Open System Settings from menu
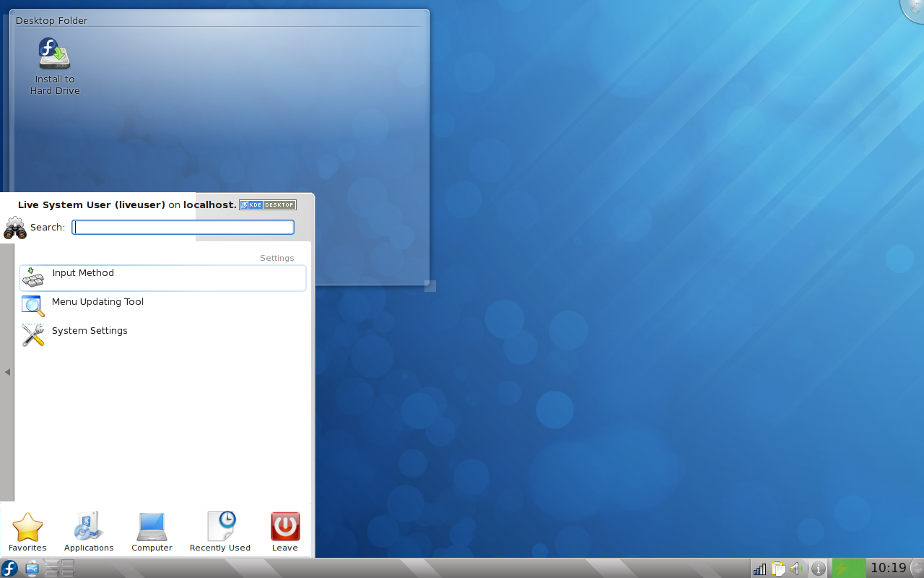The height and width of the screenshot is (578, 924). coord(162,335)
